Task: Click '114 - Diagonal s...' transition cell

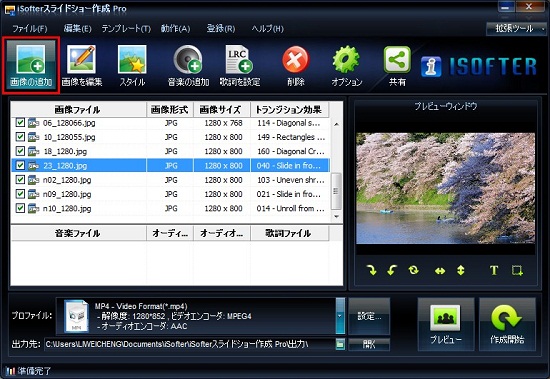Action: [x=290, y=123]
